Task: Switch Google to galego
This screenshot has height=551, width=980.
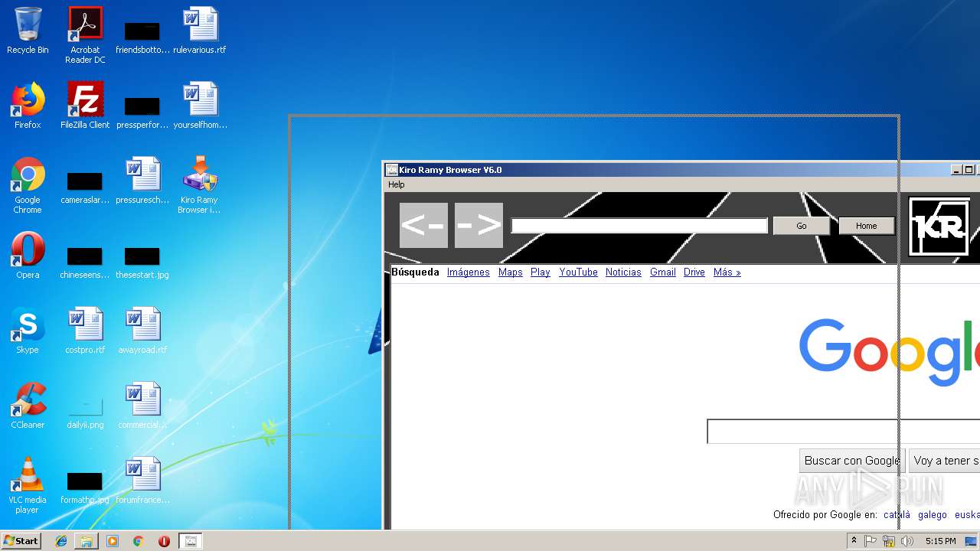Action: (x=933, y=515)
